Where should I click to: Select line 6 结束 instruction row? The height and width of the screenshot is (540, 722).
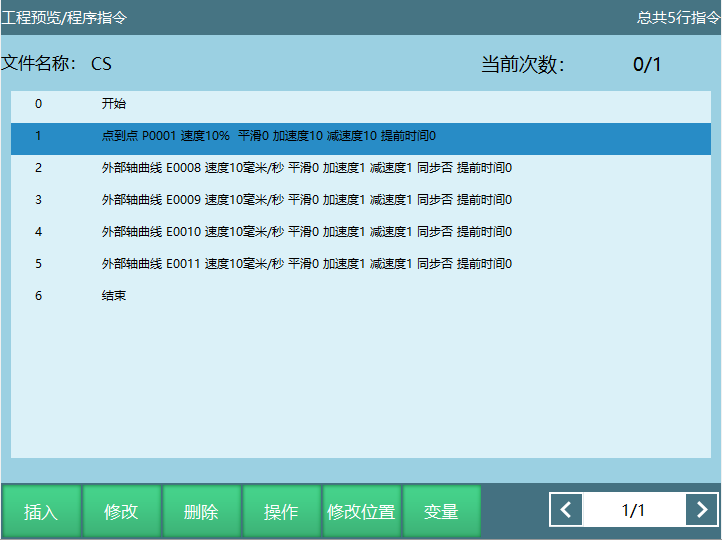coord(360,296)
